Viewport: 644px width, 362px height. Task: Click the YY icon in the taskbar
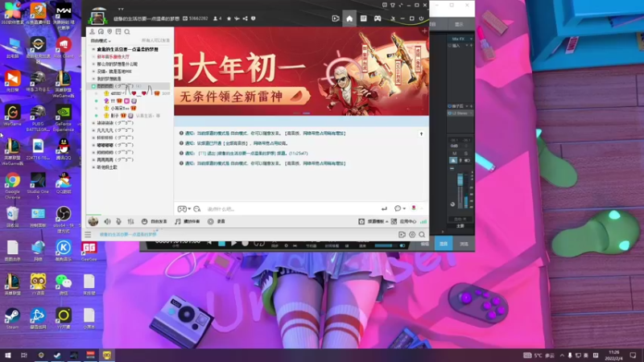click(107, 355)
